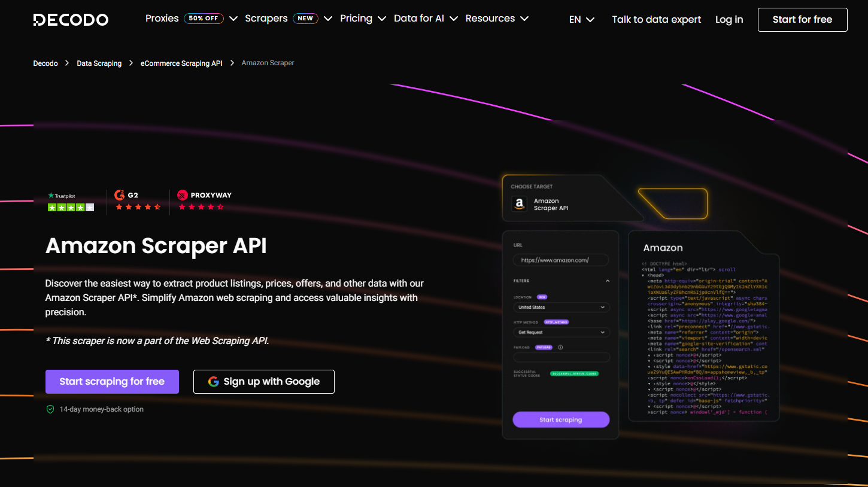Expand the EN language selector
The width and height of the screenshot is (868, 487).
tap(581, 19)
